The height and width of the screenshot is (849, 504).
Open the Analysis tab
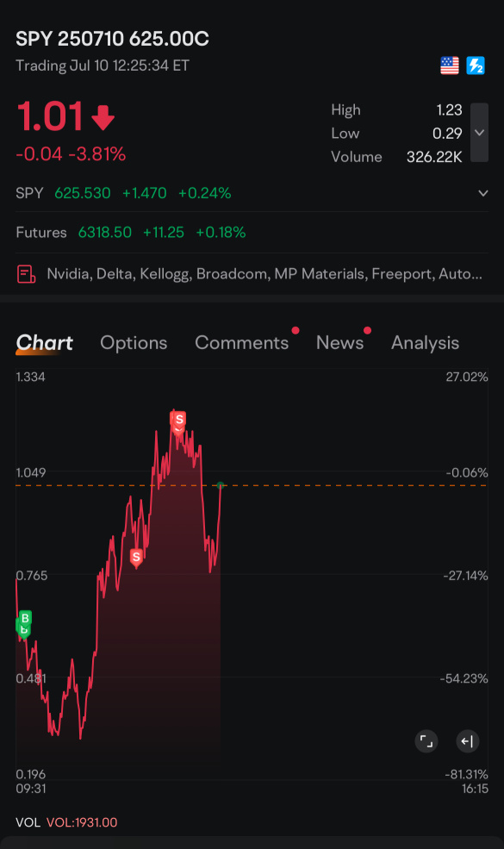(x=425, y=343)
